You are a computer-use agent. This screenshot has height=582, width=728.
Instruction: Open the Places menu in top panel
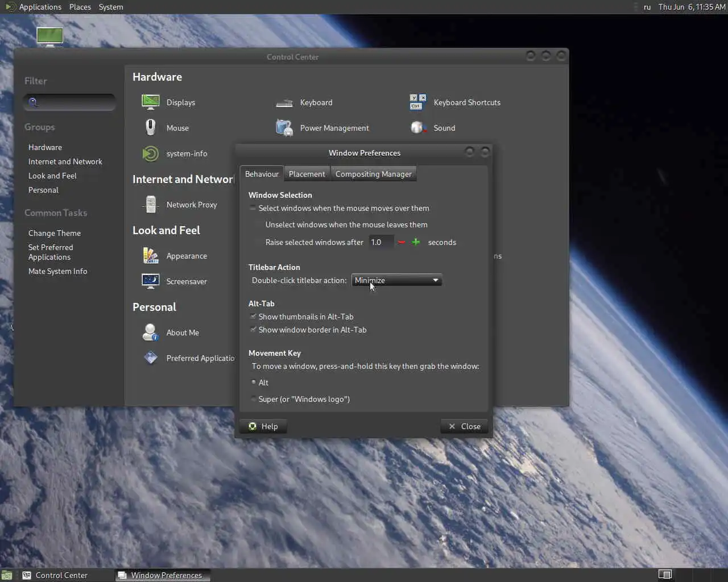pos(80,7)
